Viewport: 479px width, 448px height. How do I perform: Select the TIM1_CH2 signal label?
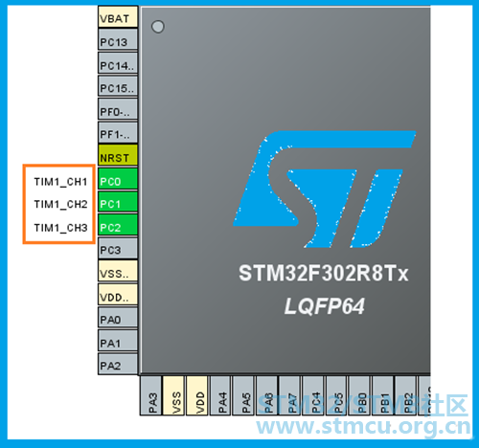(x=60, y=204)
